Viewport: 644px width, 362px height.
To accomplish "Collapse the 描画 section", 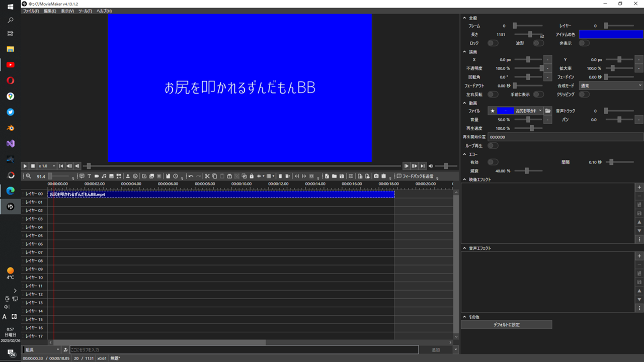I will (x=464, y=52).
